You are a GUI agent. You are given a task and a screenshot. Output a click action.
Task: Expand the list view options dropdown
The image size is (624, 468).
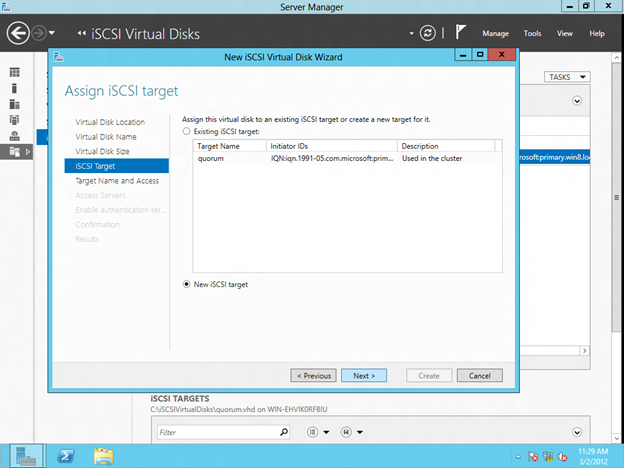317,432
